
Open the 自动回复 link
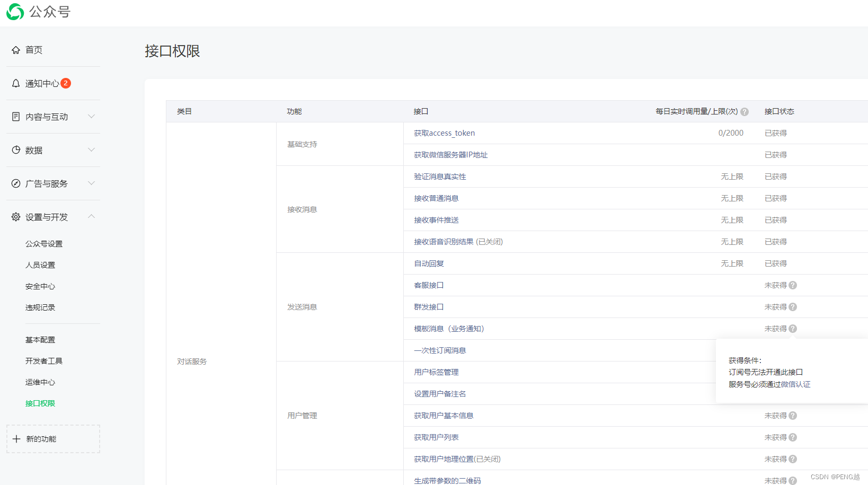point(429,263)
